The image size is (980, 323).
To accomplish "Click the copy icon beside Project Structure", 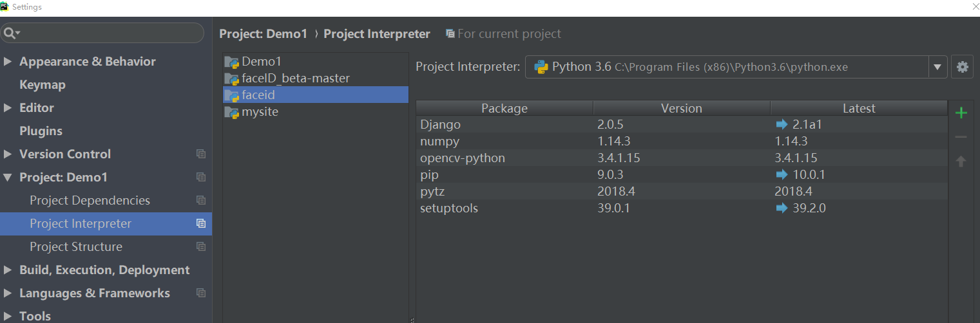I will tap(201, 247).
